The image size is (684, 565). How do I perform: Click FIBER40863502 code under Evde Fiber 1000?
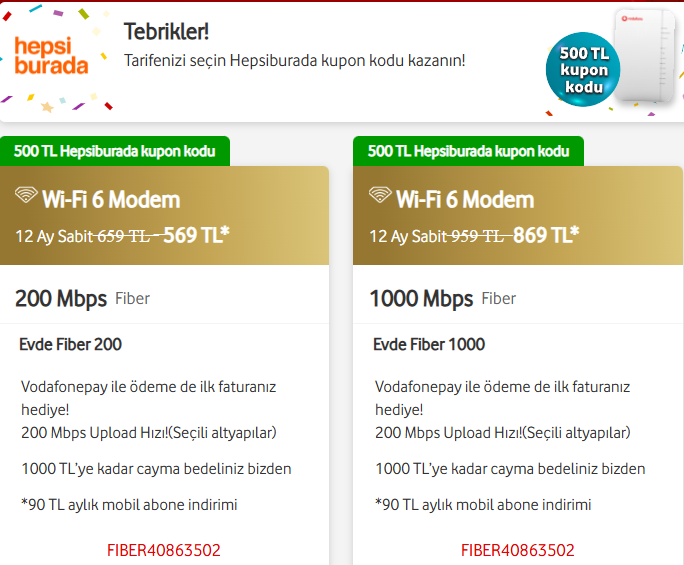[x=518, y=550]
